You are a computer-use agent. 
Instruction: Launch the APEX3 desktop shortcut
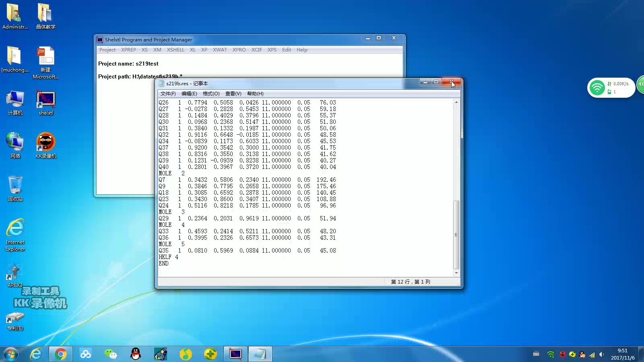tap(15, 275)
